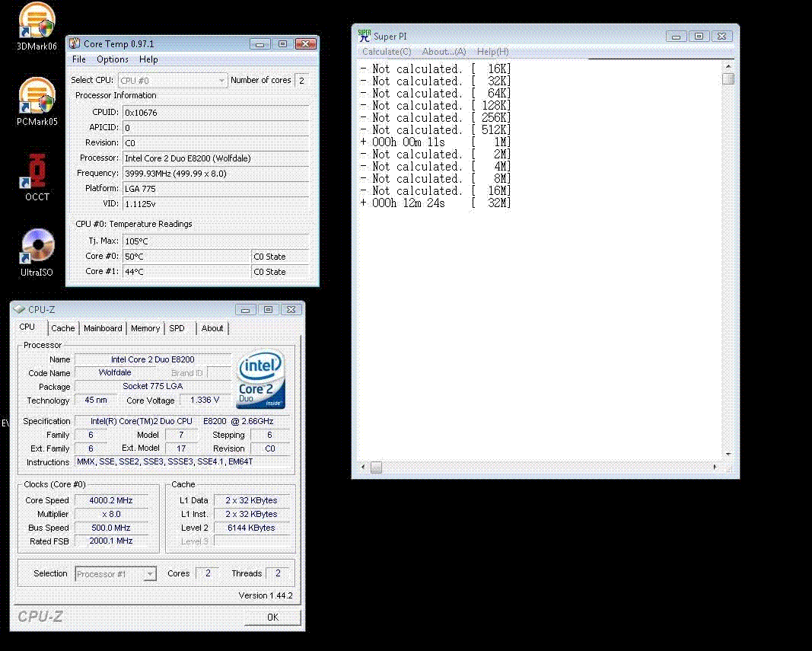Click the Core #0 temperature value 50°C

[186, 257]
